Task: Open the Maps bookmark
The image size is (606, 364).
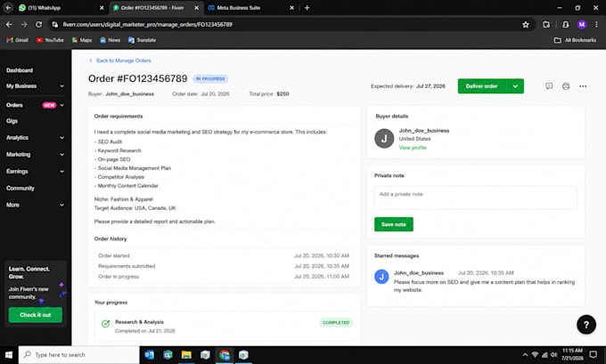Action: (82, 40)
